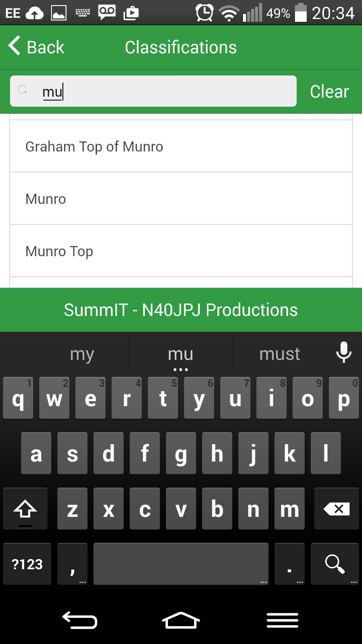The height and width of the screenshot is (644, 362).
Task: Tap the search magnifier icon in field
Action: [23, 90]
